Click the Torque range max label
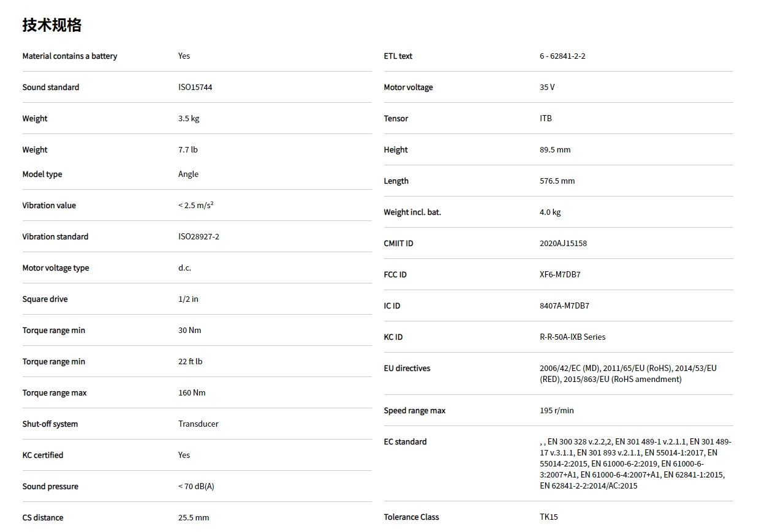This screenshot has height=532, width=767. pos(55,393)
